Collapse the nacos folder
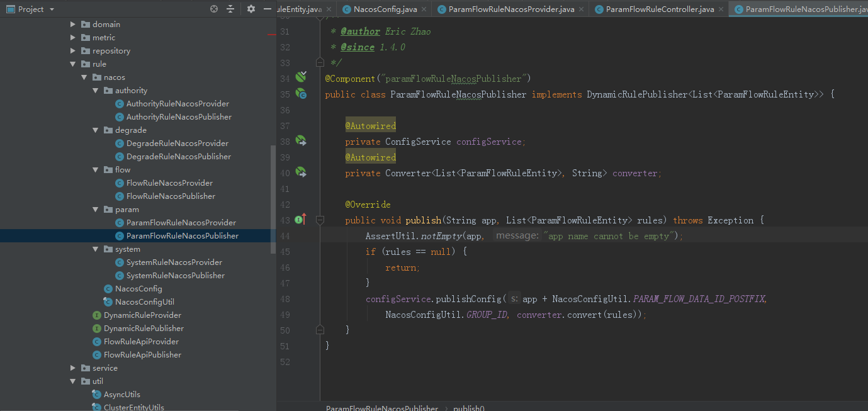The height and width of the screenshot is (411, 868). tap(84, 77)
